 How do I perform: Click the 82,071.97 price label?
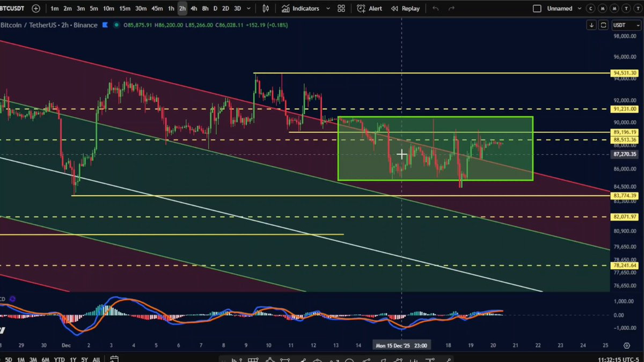tap(626, 217)
